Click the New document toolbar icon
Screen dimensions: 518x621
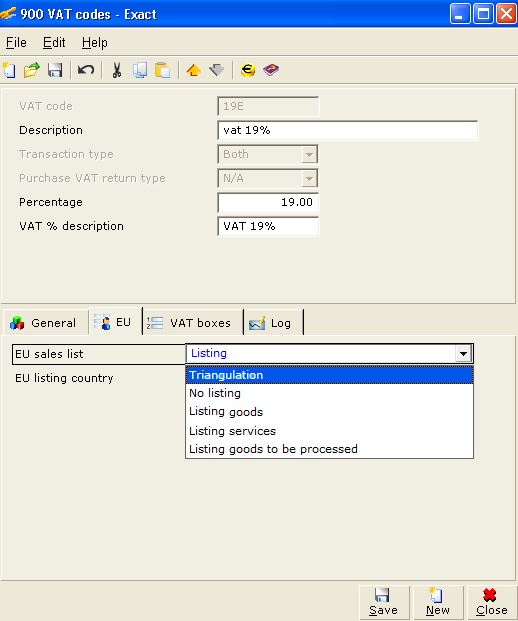pyautogui.click(x=9, y=70)
